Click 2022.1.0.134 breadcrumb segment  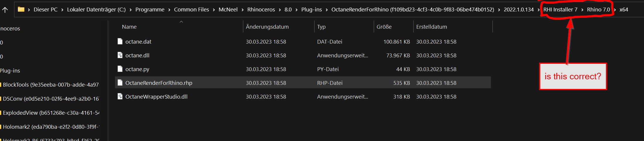[x=519, y=10]
